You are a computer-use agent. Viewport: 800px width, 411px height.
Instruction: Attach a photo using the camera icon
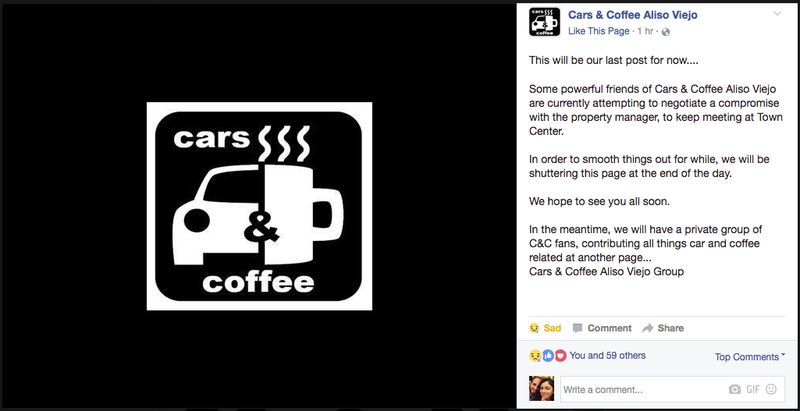(734, 390)
